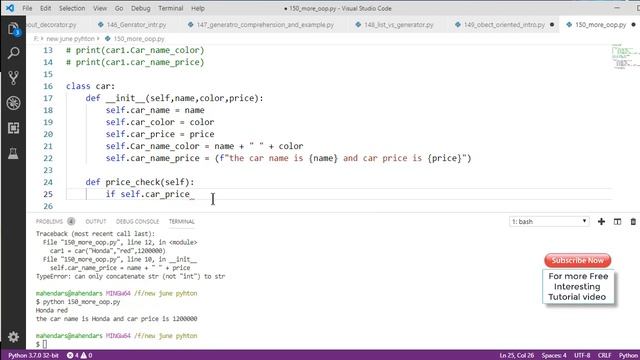640x360 pixels.
Task: Click line number 16 in gutter
Action: coord(48,86)
